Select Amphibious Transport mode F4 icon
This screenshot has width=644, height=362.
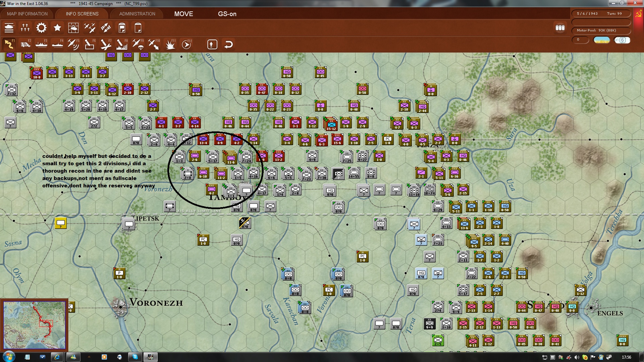pyautogui.click(x=57, y=44)
